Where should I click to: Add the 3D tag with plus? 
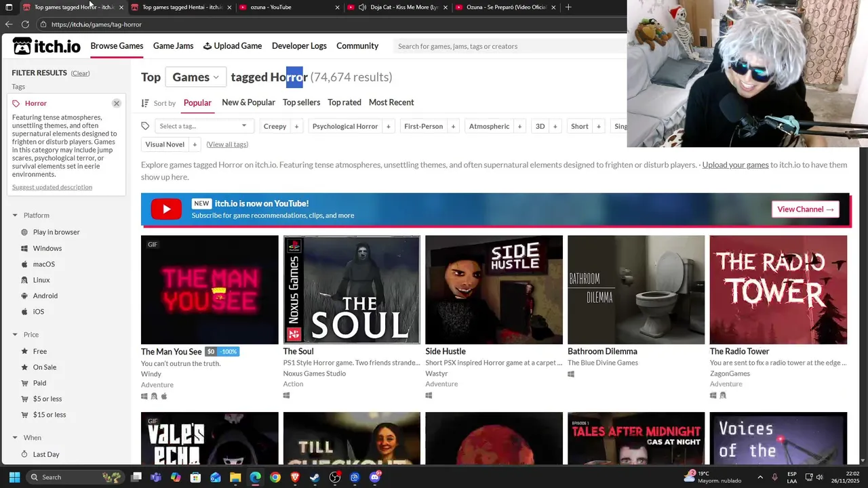coord(555,126)
